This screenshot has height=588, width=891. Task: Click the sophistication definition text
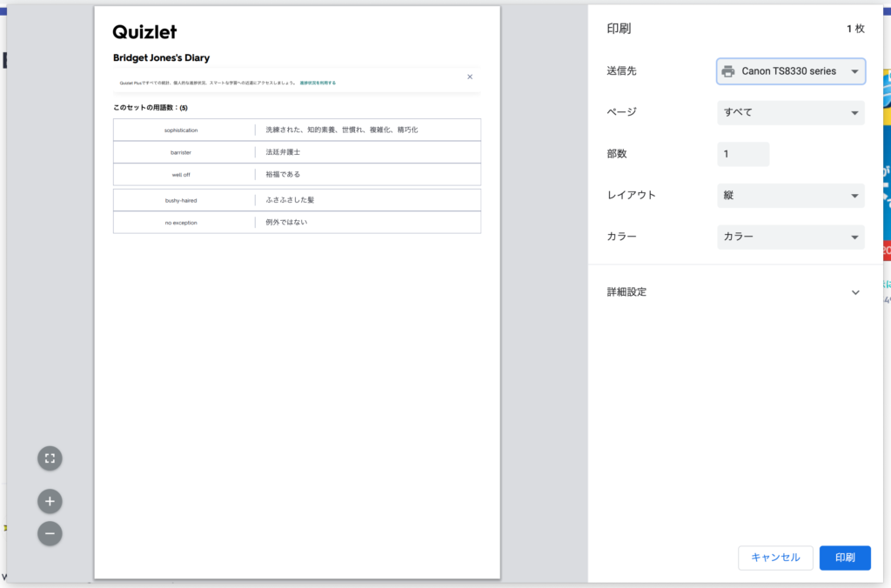[x=341, y=130]
